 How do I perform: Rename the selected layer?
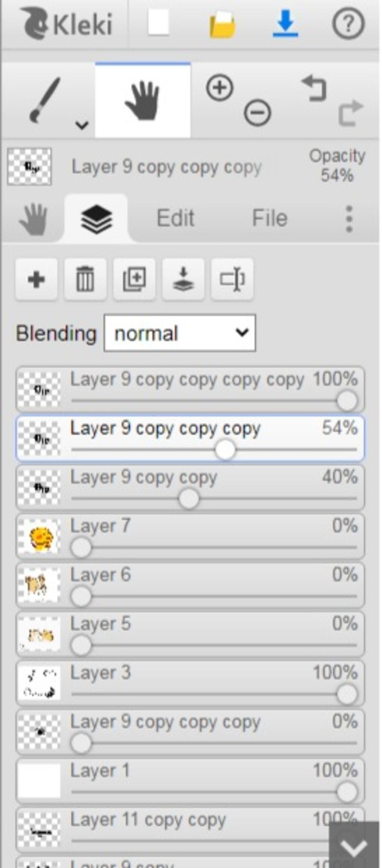[232, 279]
